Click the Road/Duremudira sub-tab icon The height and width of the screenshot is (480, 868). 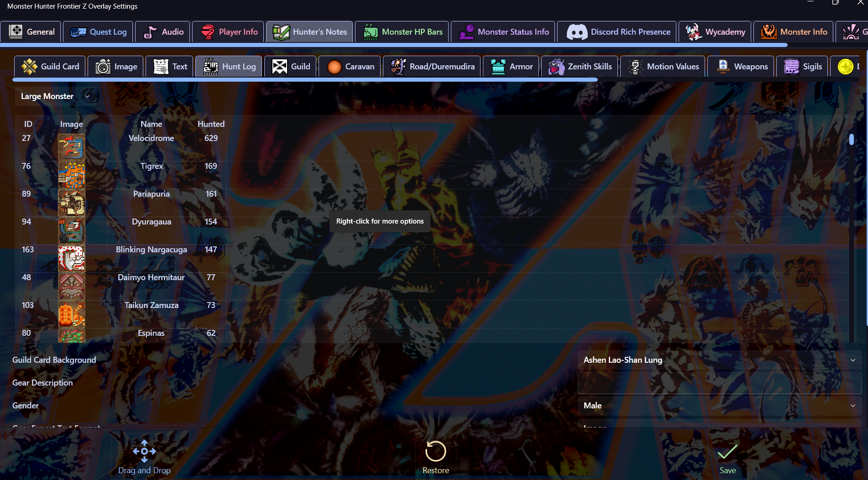pyautogui.click(x=398, y=67)
